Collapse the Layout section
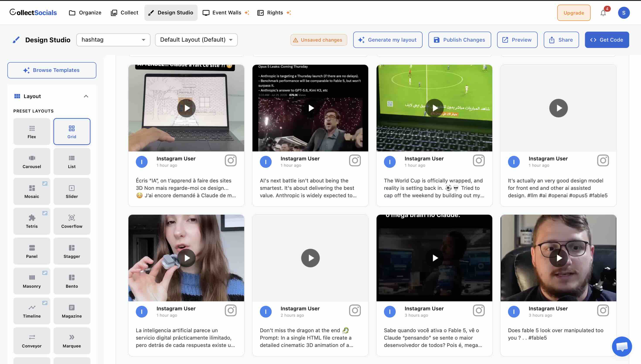The height and width of the screenshot is (364, 641). point(86,96)
